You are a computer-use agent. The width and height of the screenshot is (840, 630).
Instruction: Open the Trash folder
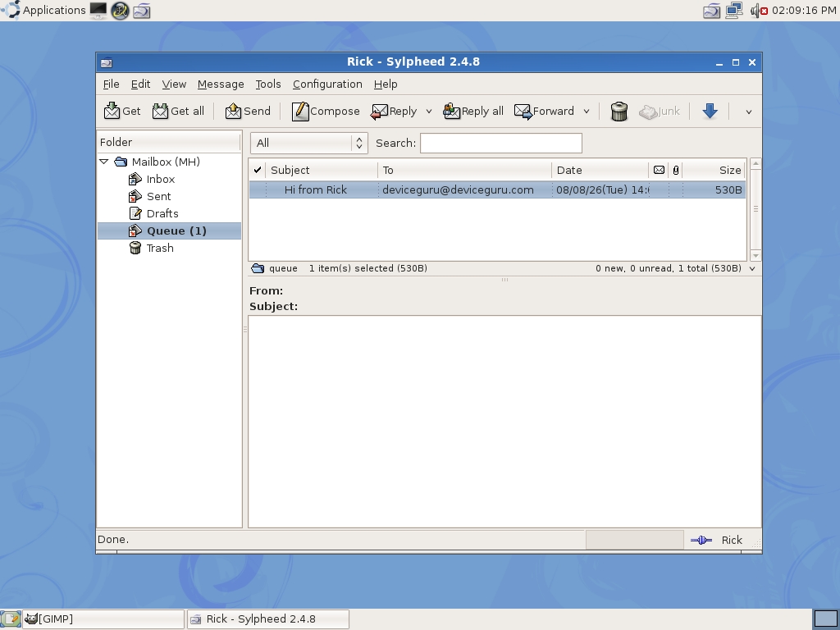[160, 248]
